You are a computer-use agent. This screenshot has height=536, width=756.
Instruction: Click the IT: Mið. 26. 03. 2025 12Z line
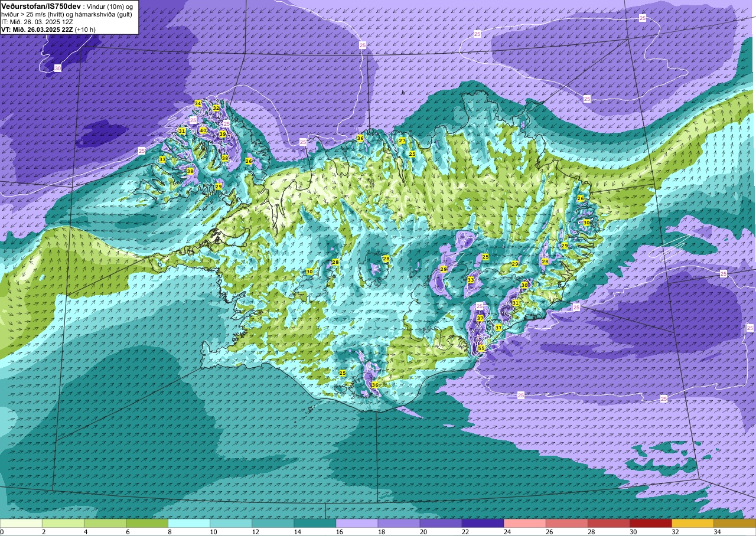(x=37, y=21)
